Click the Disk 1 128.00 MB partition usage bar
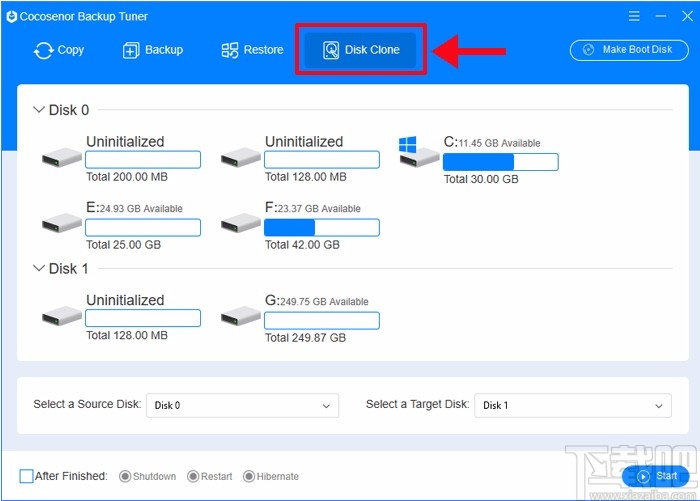 pyautogui.click(x=143, y=318)
